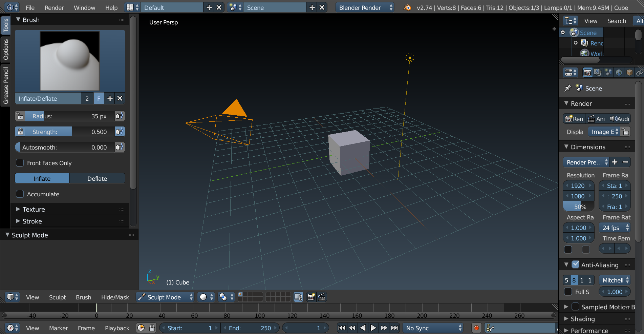Toggle Radius unified size lock icon
Viewport: 644px width, 334px height.
[20, 116]
